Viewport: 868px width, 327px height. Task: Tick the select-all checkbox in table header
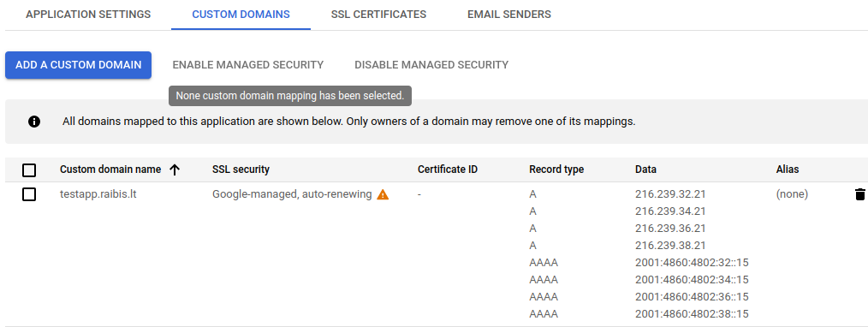point(29,169)
